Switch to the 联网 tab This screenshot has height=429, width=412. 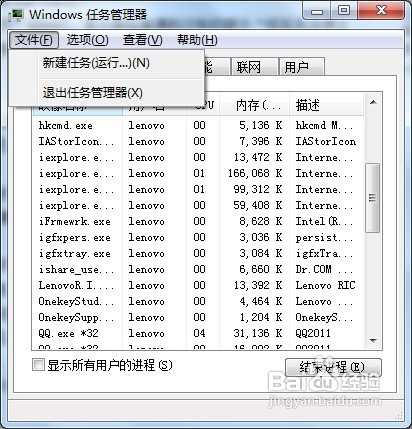coord(255,67)
